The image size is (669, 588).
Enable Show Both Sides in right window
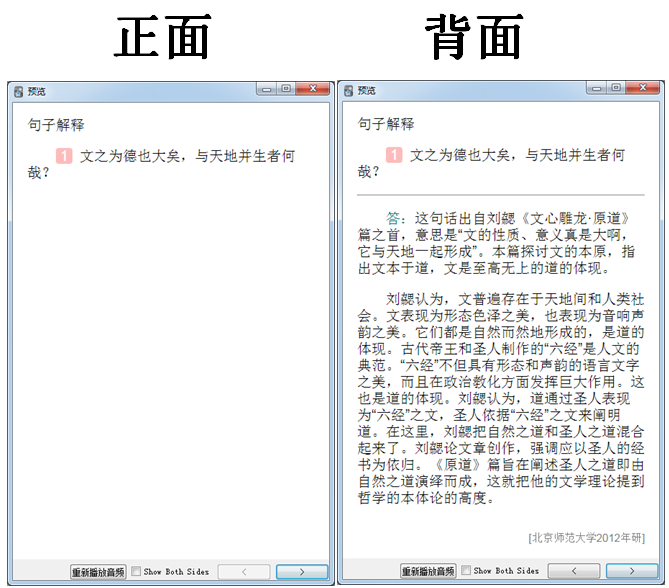pyautogui.click(x=466, y=571)
